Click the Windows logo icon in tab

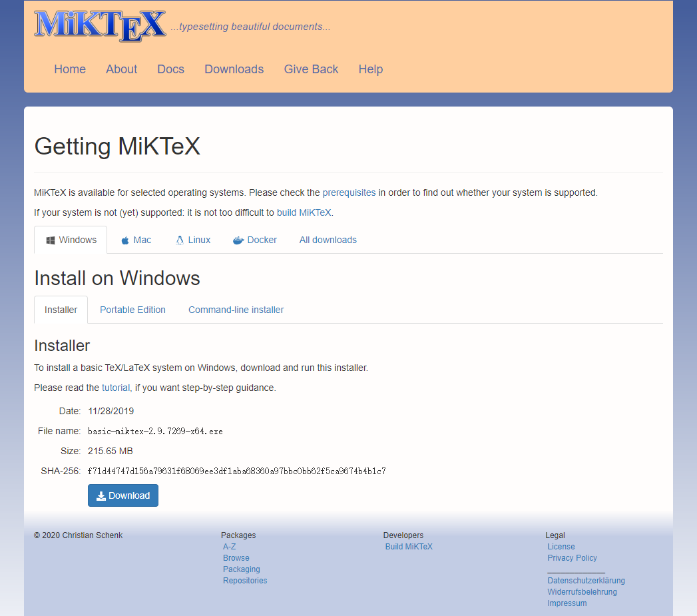pyautogui.click(x=51, y=240)
